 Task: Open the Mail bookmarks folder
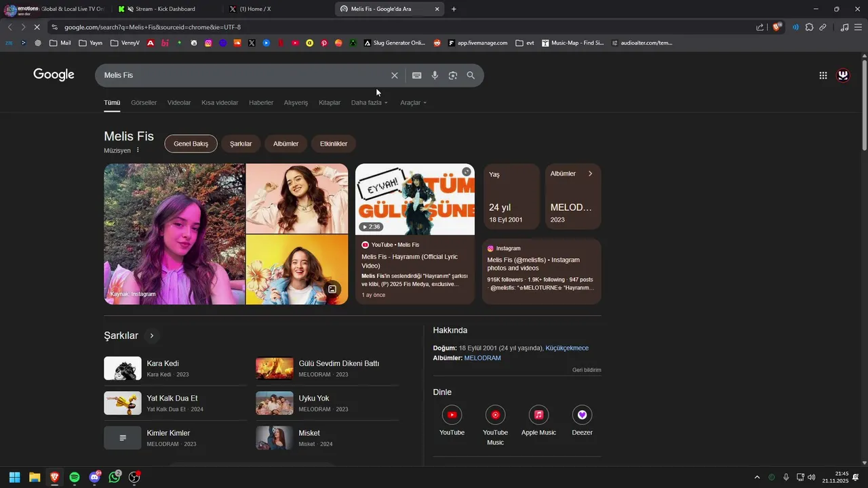60,43
